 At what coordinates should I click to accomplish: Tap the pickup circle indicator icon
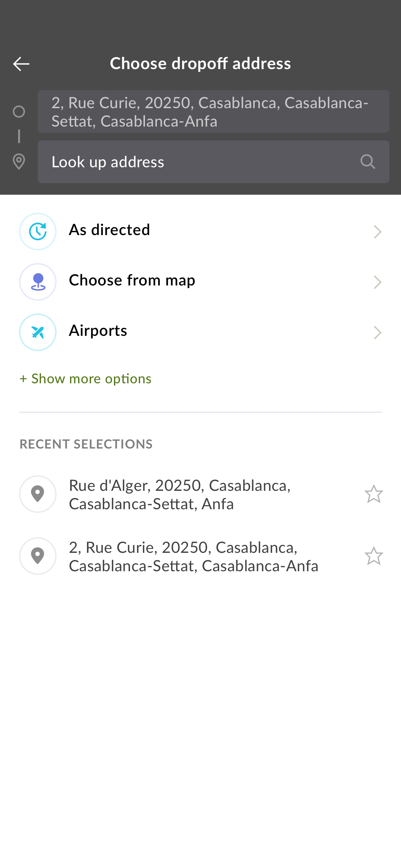click(19, 111)
